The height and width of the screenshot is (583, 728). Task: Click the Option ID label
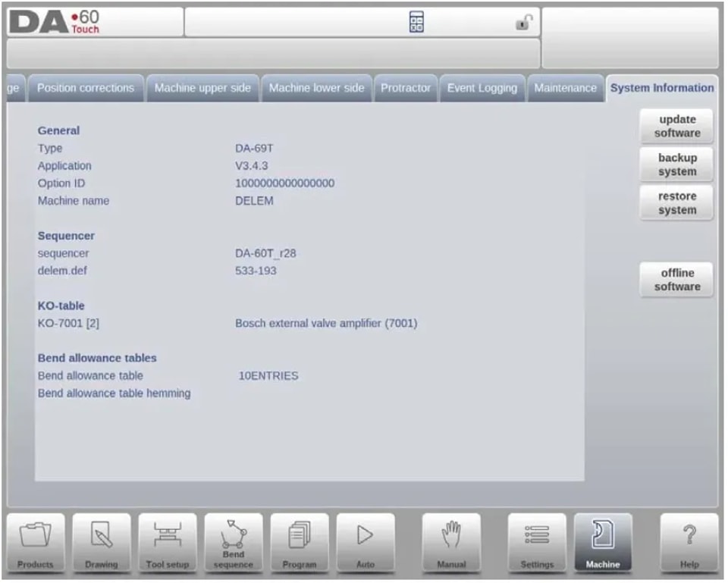61,183
